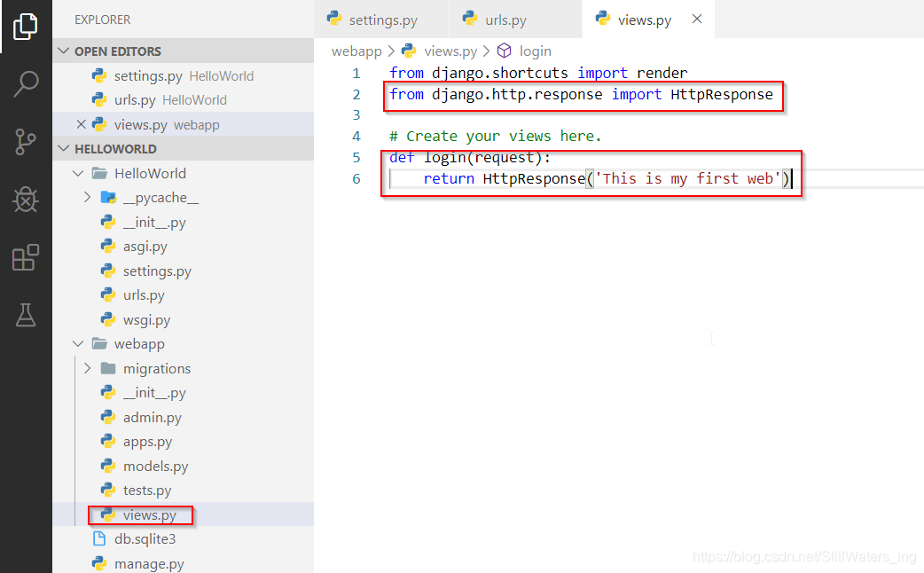Click the '# Create your views here.' comment
924x573 pixels.
coord(496,137)
